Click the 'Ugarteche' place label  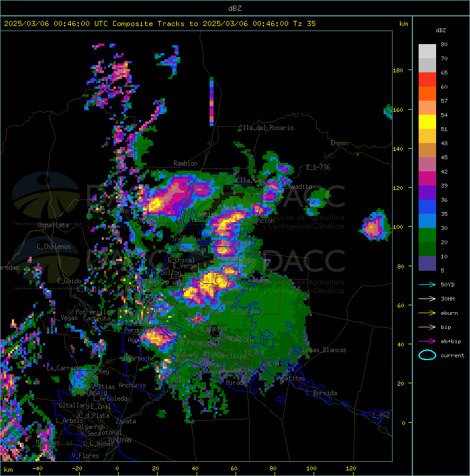point(139,358)
